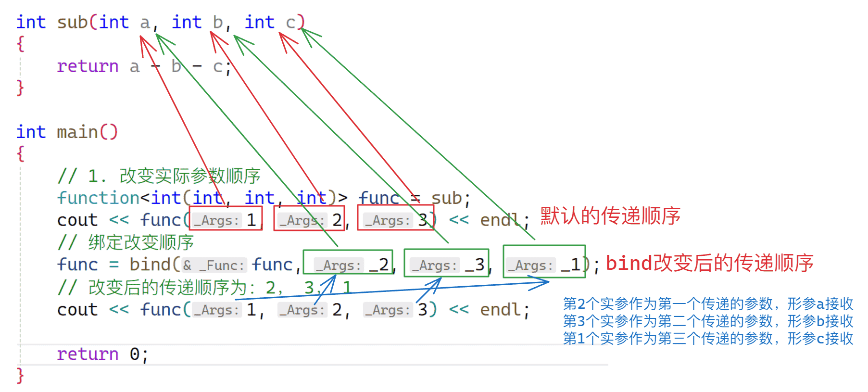Click parameter 'int b' in sub signature
The height and width of the screenshot is (392, 868).
197,22
